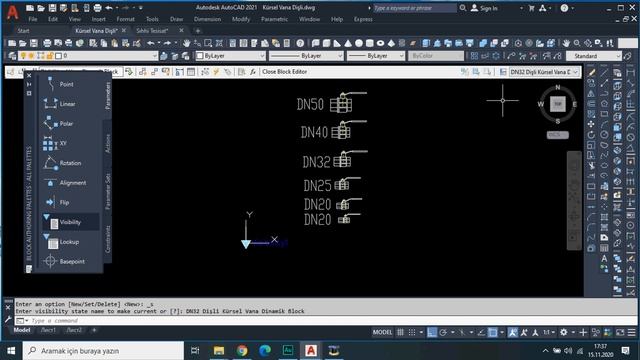
Task: Expand the Sign In dropdown arrow
Action: (x=521, y=8)
